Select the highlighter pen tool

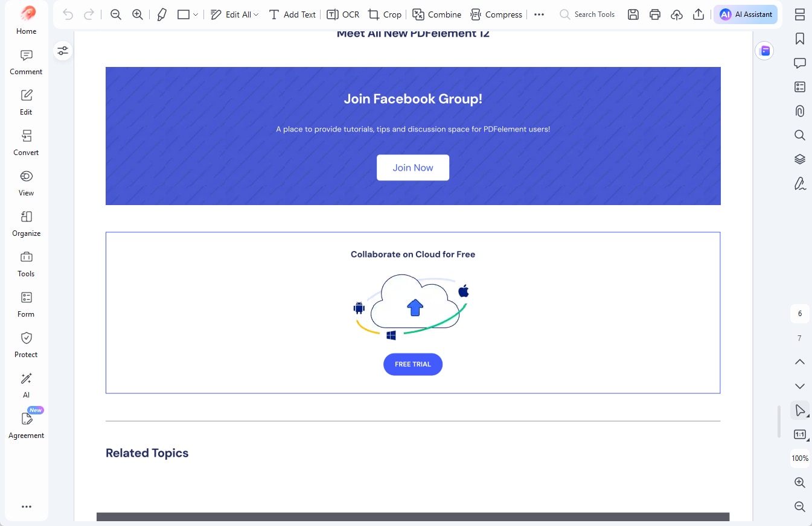pos(162,14)
